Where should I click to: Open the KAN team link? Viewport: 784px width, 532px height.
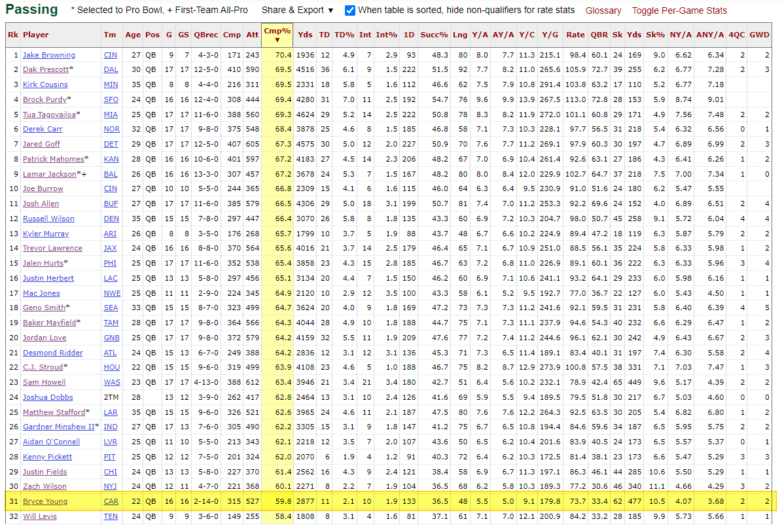click(111, 159)
